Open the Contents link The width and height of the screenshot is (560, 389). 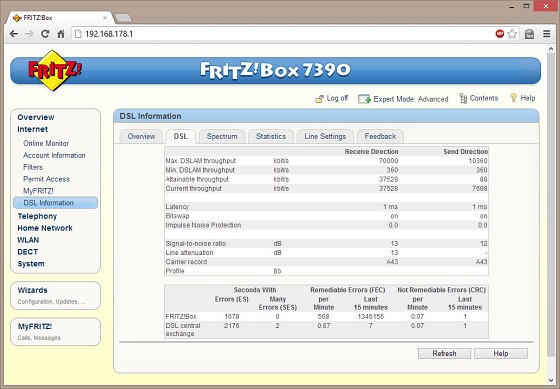coord(484,98)
